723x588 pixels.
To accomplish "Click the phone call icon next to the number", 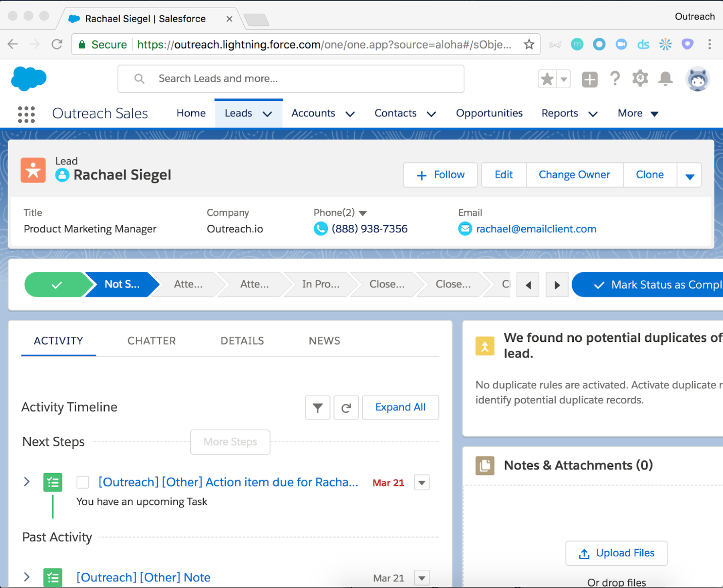I will 320,229.
